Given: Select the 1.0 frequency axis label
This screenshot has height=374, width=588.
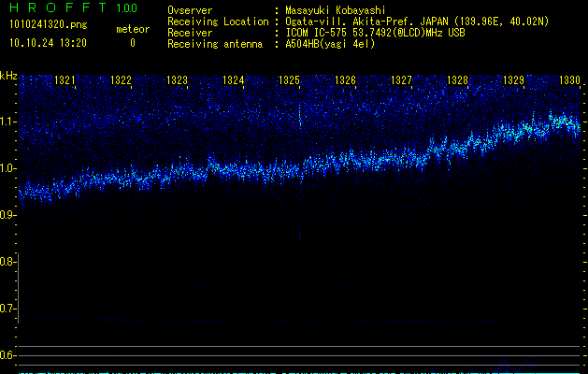Looking at the screenshot, I should [8, 168].
